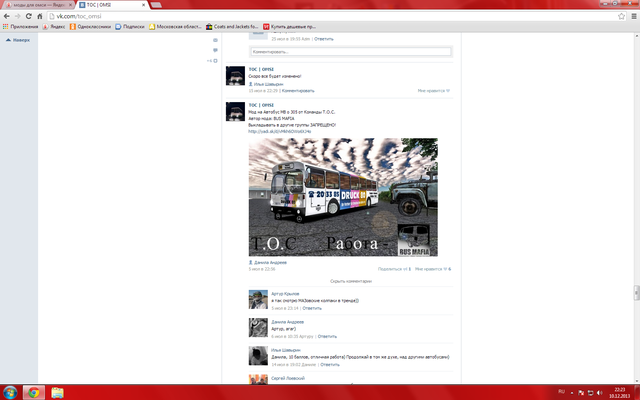
Task: Open the Одноклассники bookmark
Action: [87, 28]
